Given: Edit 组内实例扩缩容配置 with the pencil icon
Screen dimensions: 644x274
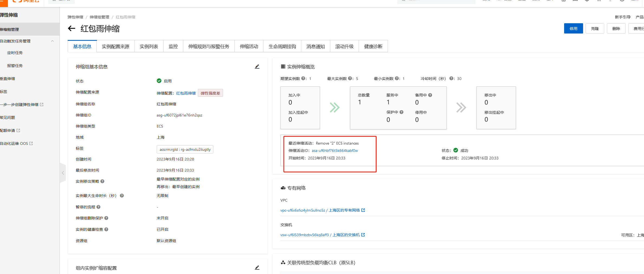Looking at the screenshot, I should [x=257, y=268].
